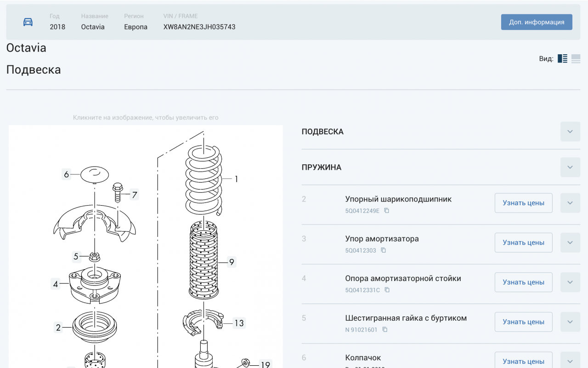The image size is (588, 368).
Task: Switch to full-width image view mode
Action: tap(576, 58)
